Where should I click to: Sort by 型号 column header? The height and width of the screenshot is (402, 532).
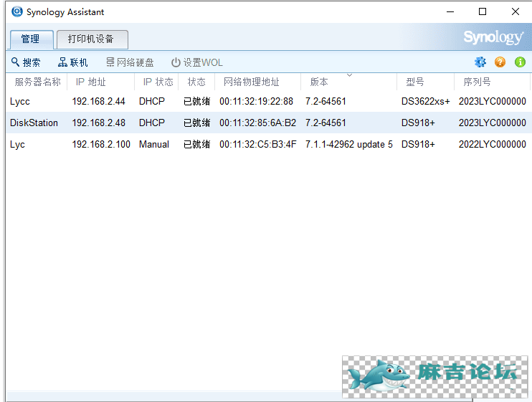click(425, 82)
